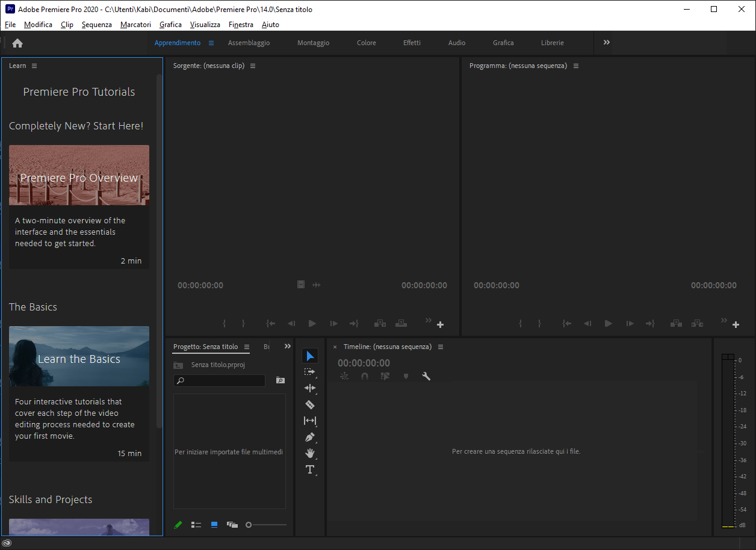Image resolution: width=756 pixels, height=550 pixels.
Task: Open Program monitor button editor plus
Action: [x=736, y=325]
